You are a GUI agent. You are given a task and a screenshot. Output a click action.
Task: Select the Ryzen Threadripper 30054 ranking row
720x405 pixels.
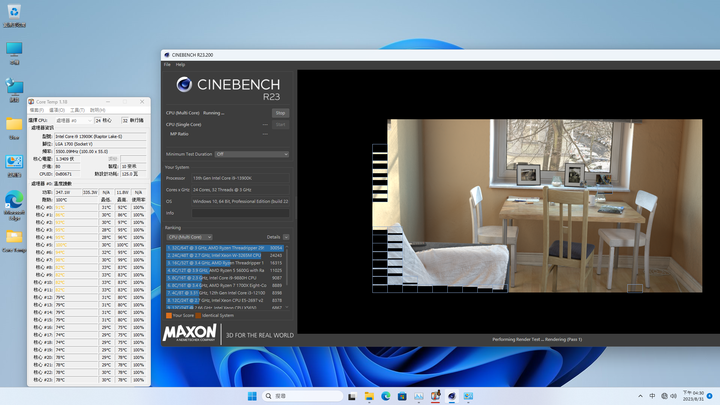(x=225, y=248)
